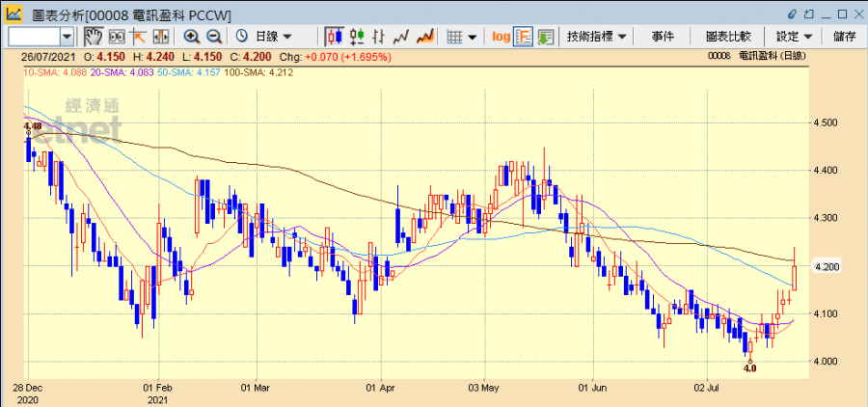868x407 pixels.
Task: Open the 圖表比較 chart comparison
Action: point(728,36)
